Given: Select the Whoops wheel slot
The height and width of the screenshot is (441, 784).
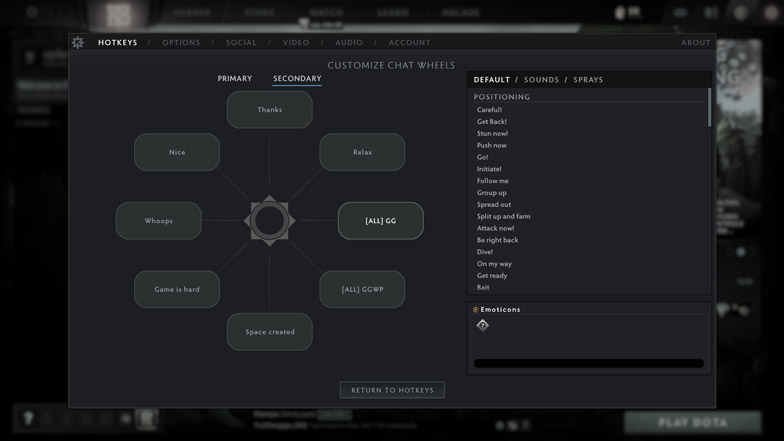Looking at the screenshot, I should tap(158, 220).
